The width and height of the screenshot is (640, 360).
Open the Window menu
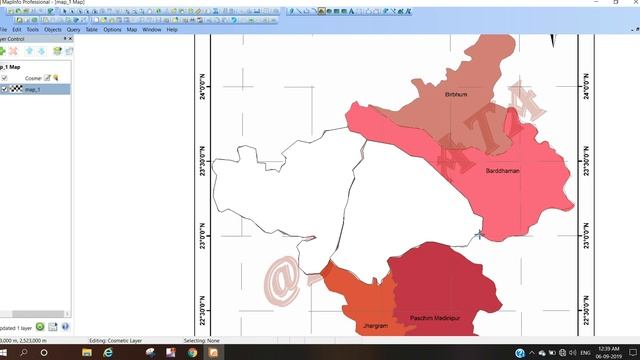tap(152, 30)
